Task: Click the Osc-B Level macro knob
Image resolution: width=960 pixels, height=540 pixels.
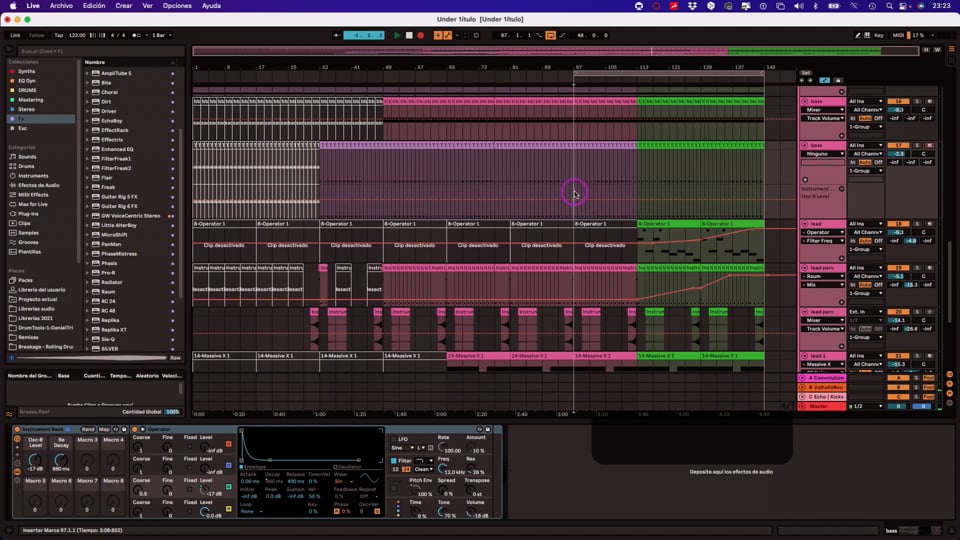Action: pyautogui.click(x=35, y=460)
